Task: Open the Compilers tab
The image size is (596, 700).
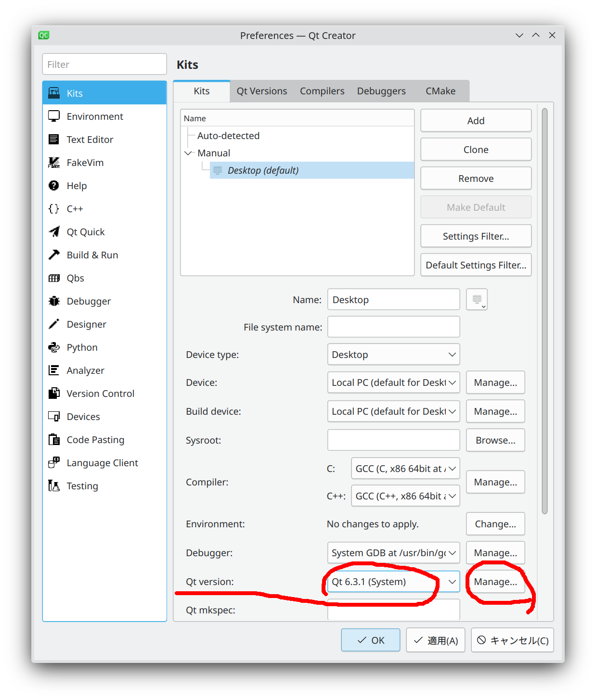Action: point(322,91)
